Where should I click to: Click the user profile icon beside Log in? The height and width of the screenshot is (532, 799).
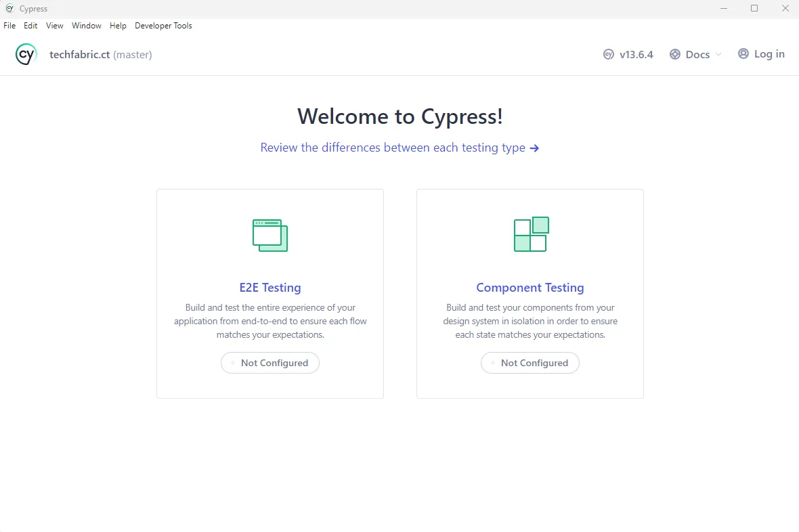click(743, 53)
